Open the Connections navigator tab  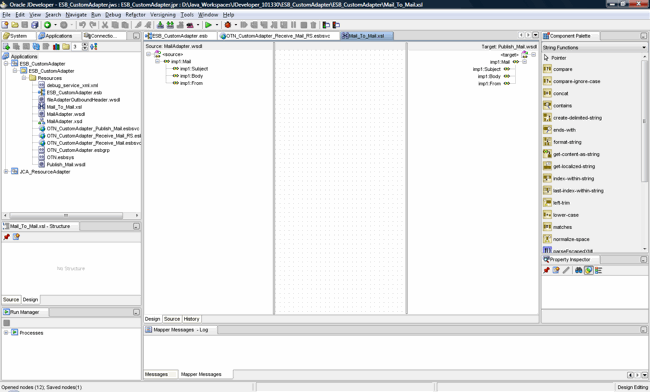pos(104,36)
